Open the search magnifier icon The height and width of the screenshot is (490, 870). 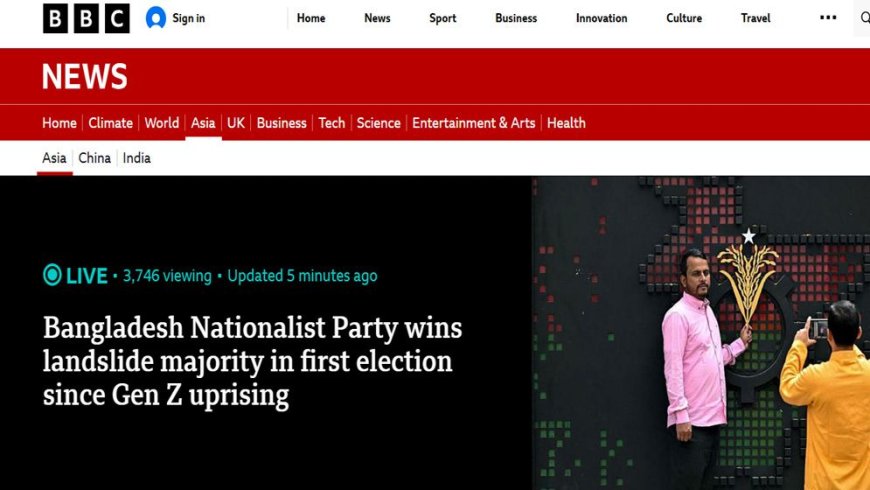pyautogui.click(x=864, y=18)
